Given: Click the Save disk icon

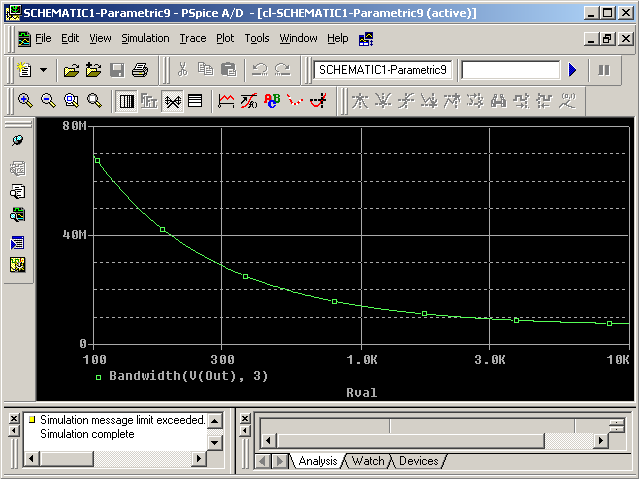Looking at the screenshot, I should (117, 70).
